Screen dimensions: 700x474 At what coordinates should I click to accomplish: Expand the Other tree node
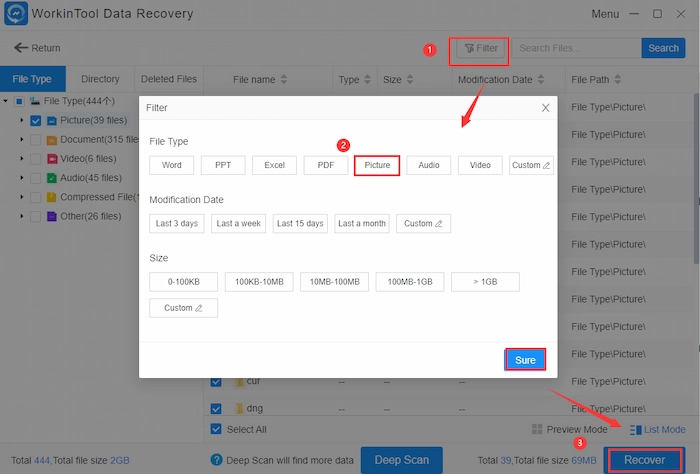(21, 216)
